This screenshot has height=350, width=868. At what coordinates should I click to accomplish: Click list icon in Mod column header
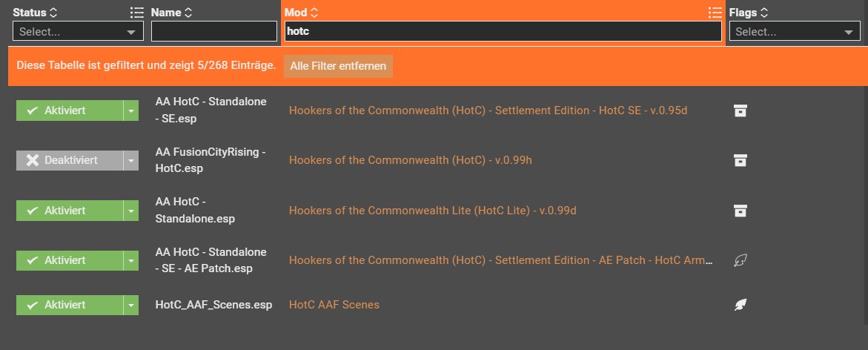point(715,13)
